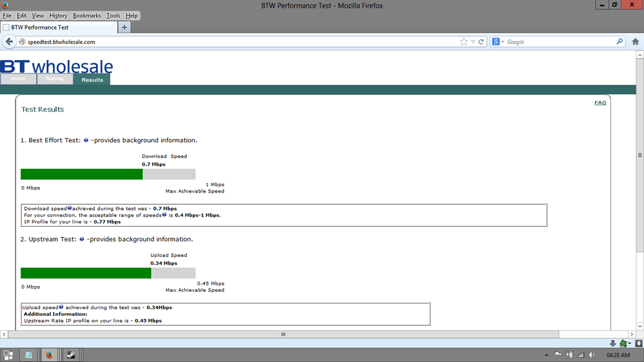
Task: Click the Action Center flag icon
Action: click(x=558, y=355)
